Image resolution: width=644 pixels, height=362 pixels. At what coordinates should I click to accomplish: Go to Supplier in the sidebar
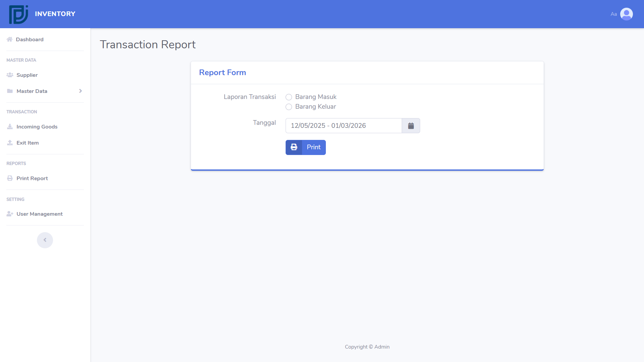pyautogui.click(x=27, y=75)
